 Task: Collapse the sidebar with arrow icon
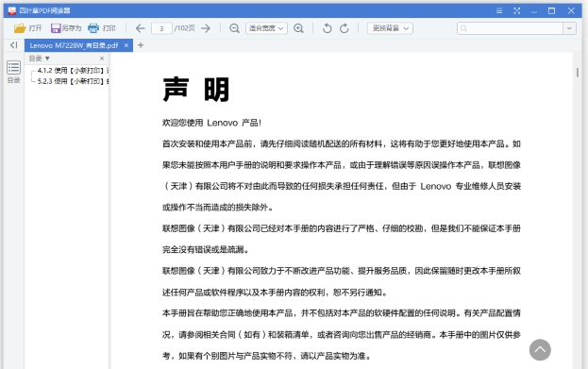(x=14, y=45)
